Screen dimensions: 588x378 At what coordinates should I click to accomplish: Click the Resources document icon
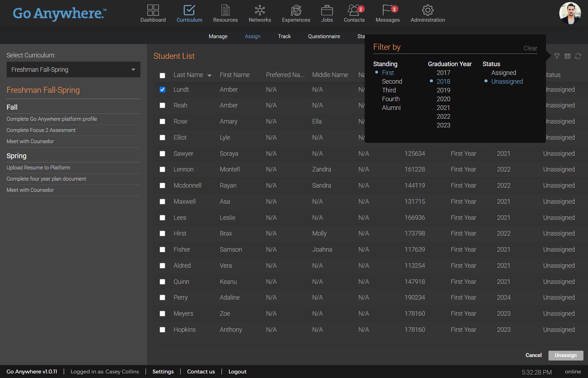(225, 10)
